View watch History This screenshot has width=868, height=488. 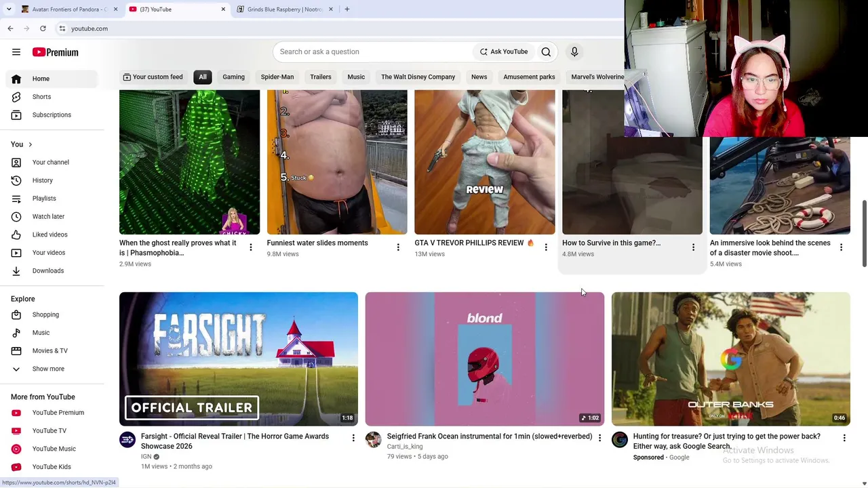click(52, 180)
